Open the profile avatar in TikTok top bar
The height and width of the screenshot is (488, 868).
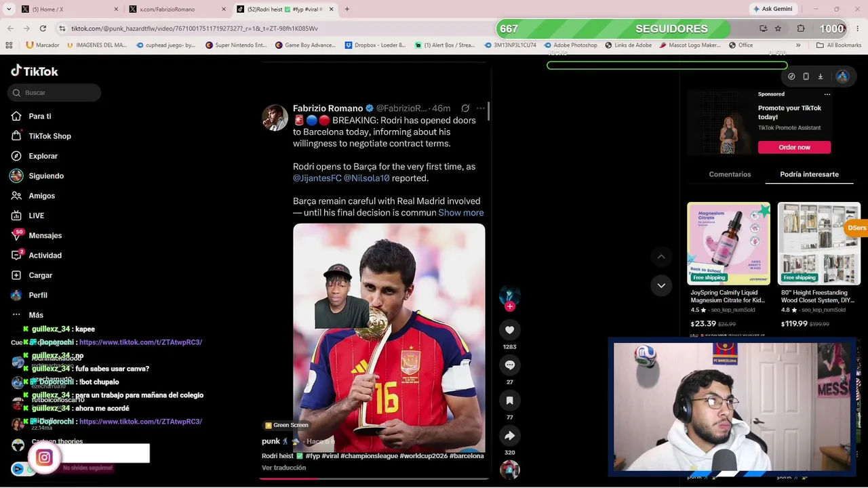click(842, 77)
